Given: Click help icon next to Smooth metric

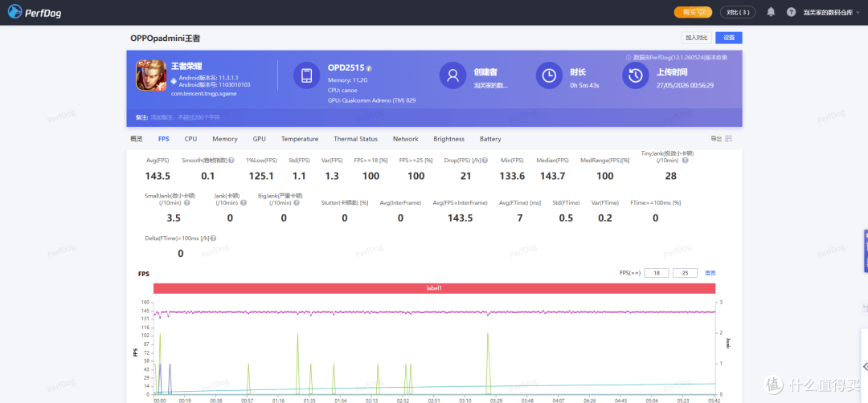Looking at the screenshot, I should click(x=231, y=161).
